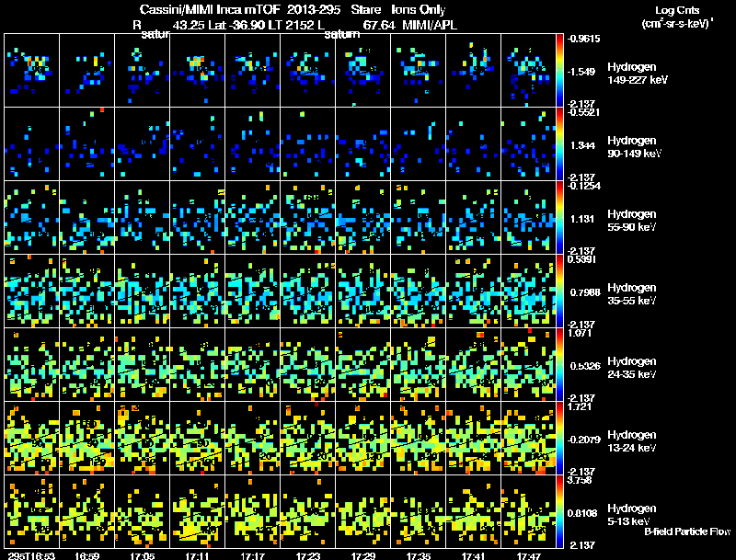The width and height of the screenshot is (736, 560).
Task: Click the '17:23' time axis label
Action: click(308, 555)
